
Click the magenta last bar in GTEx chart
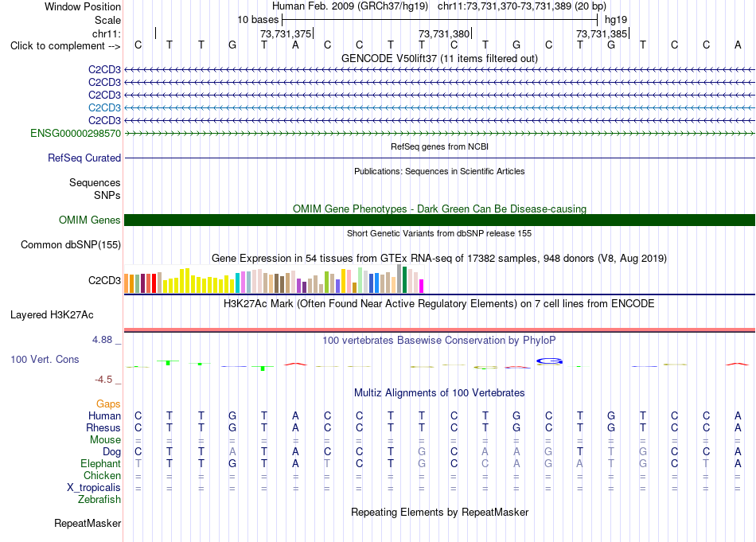(422, 287)
